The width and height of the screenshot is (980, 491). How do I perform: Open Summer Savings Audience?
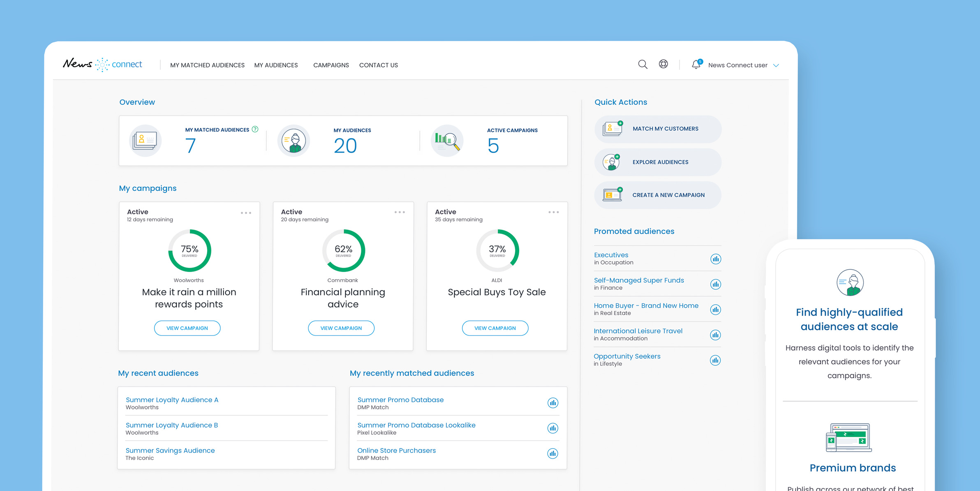tap(170, 450)
